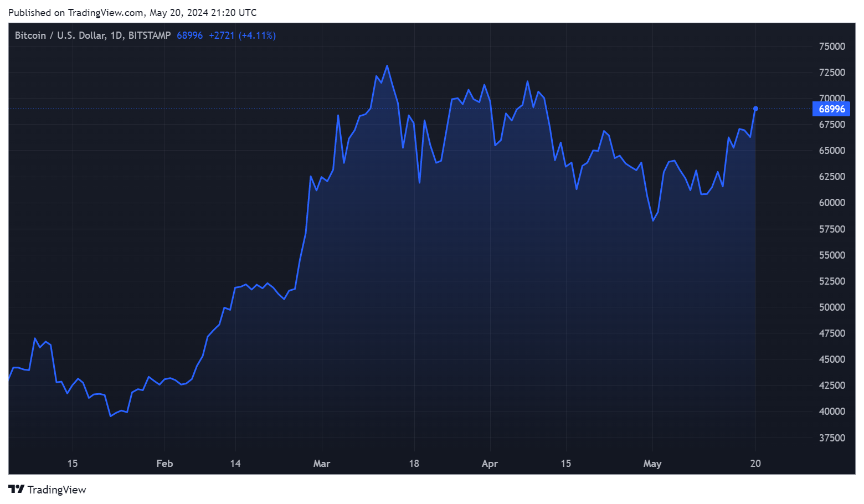The width and height of the screenshot is (864, 504).
Task: Click the 1D interval text in the header
Action: click(116, 35)
